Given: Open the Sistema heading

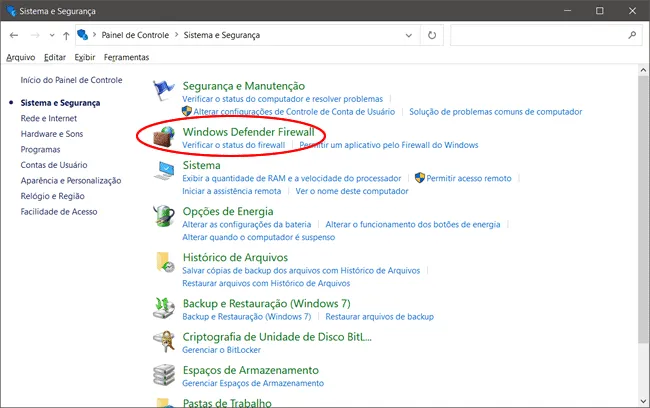Looking at the screenshot, I should (201, 165).
